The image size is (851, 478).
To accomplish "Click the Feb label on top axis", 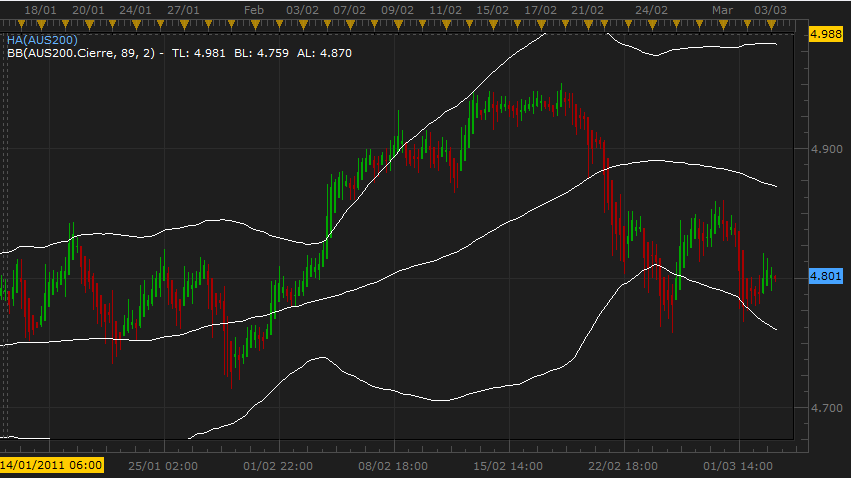I will 254,10.
